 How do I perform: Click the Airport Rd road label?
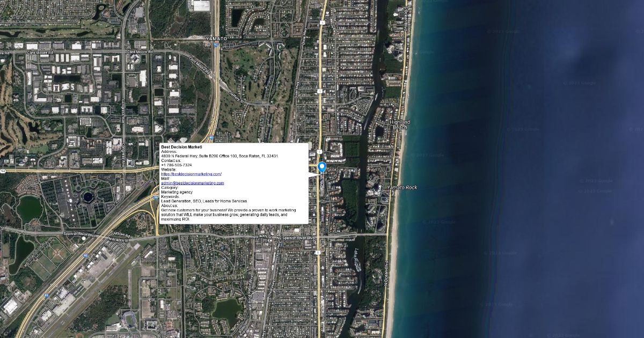point(121,235)
